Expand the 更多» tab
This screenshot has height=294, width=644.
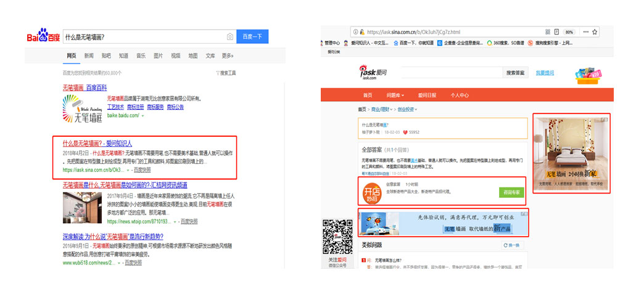228,56
